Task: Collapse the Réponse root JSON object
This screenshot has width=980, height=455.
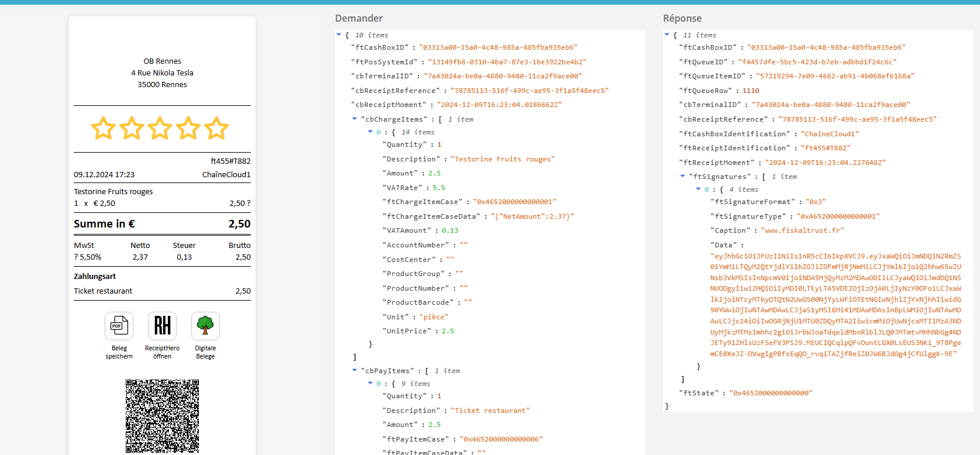Action: [x=667, y=35]
